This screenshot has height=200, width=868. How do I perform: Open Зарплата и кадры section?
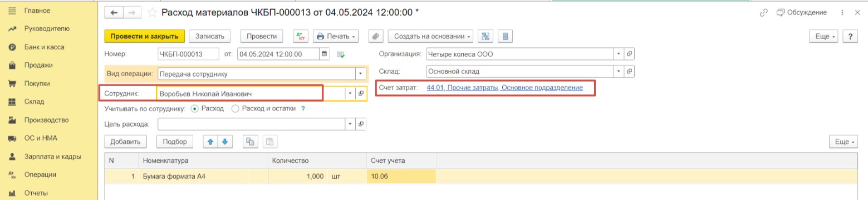52,157
